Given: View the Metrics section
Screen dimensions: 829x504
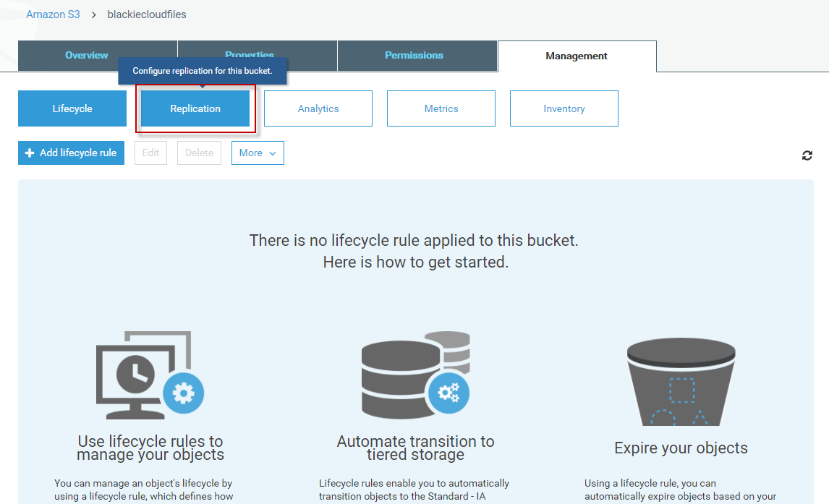Looking at the screenshot, I should (441, 109).
